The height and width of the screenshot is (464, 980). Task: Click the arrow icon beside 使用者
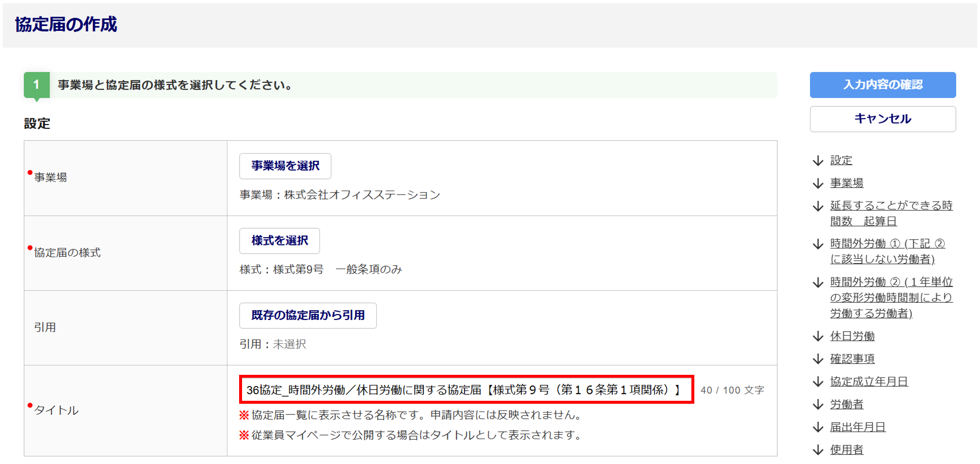818,450
